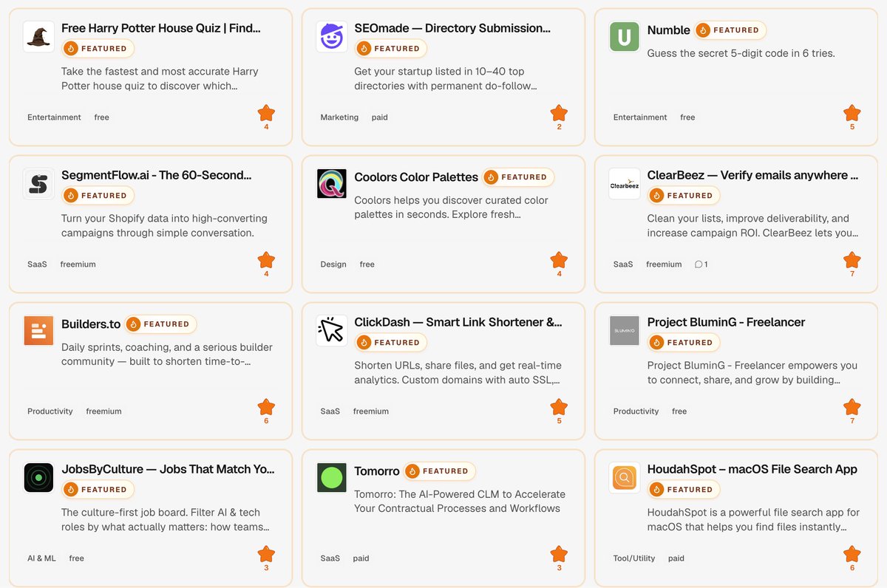Screen dimensions: 887x588
Task: Select free tag on JobsByCulture card
Action: click(77, 558)
